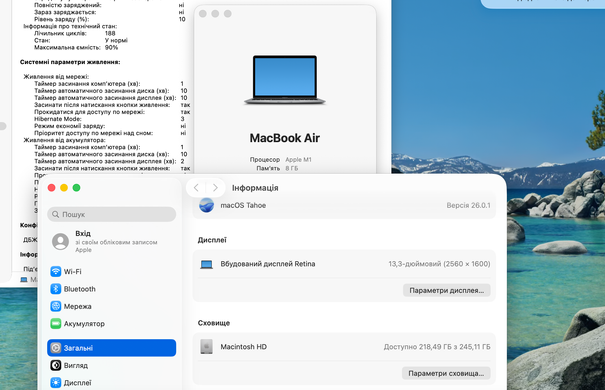Go back with the left chevron
605x390 pixels.
pos(196,188)
